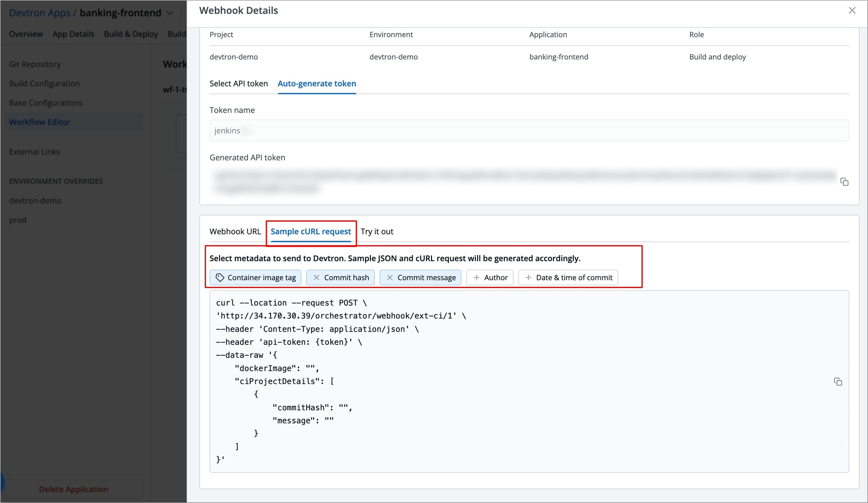This screenshot has width=868, height=503.
Task: Remove Commit hash with its X icon
Action: [316, 278]
